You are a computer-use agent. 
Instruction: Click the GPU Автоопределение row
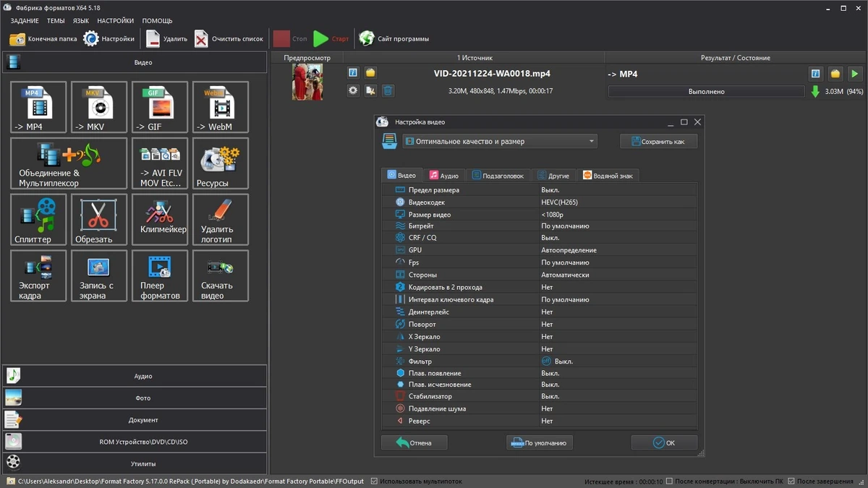click(x=540, y=250)
